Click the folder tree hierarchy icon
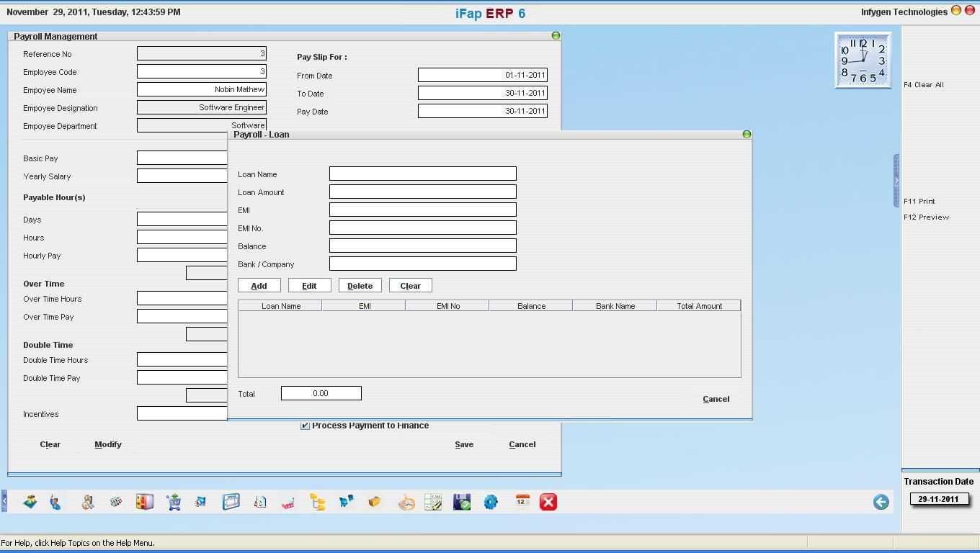 318,502
